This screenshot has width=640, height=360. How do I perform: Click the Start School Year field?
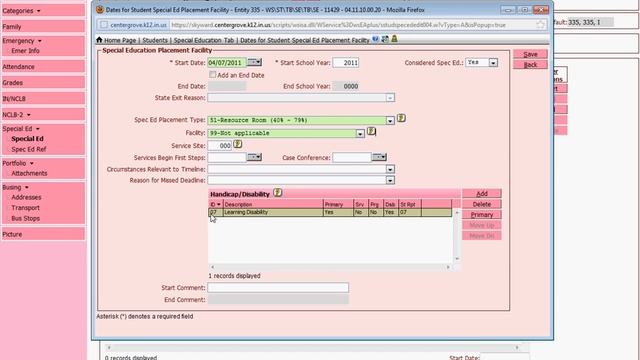[x=346, y=62]
